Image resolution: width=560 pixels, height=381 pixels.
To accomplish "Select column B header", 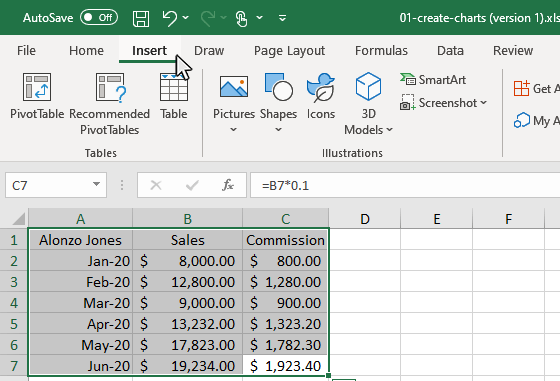I will tap(188, 219).
